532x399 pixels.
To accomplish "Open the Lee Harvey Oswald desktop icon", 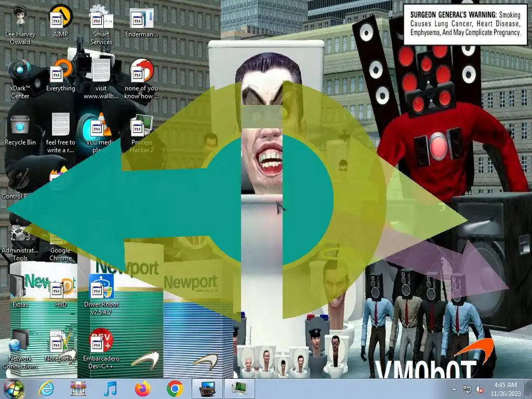I will point(20,25).
